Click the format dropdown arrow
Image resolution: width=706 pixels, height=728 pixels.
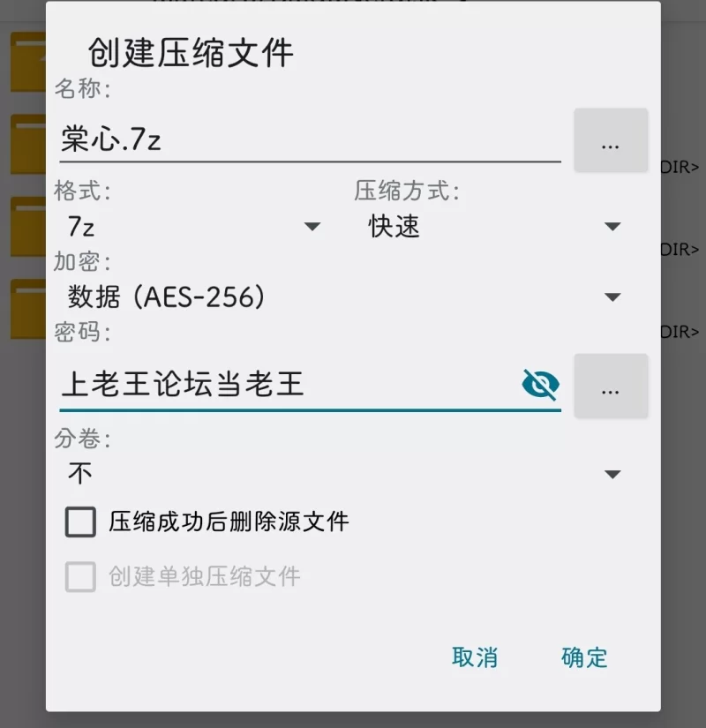(x=312, y=227)
